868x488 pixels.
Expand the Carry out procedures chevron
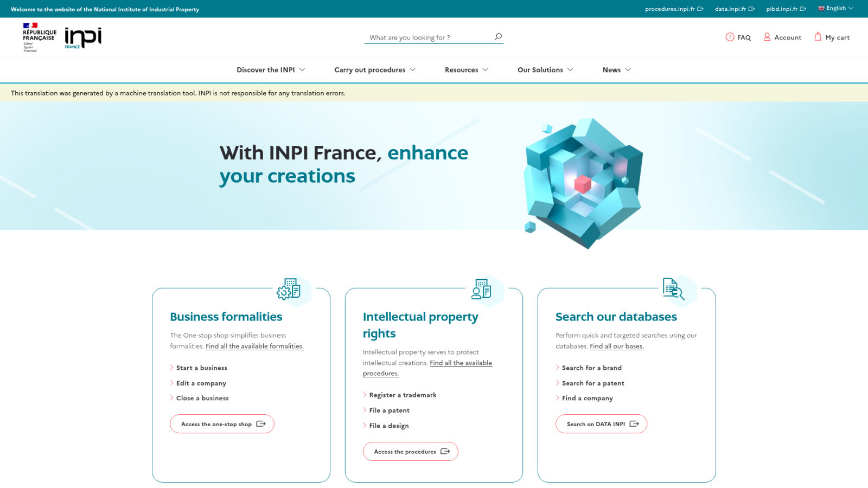click(x=413, y=70)
